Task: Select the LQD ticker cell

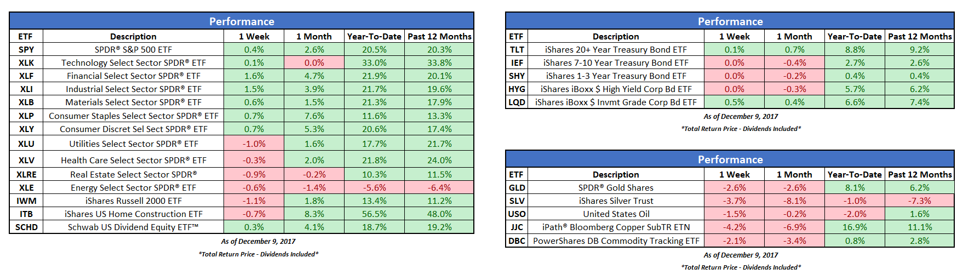Action: pos(517,102)
